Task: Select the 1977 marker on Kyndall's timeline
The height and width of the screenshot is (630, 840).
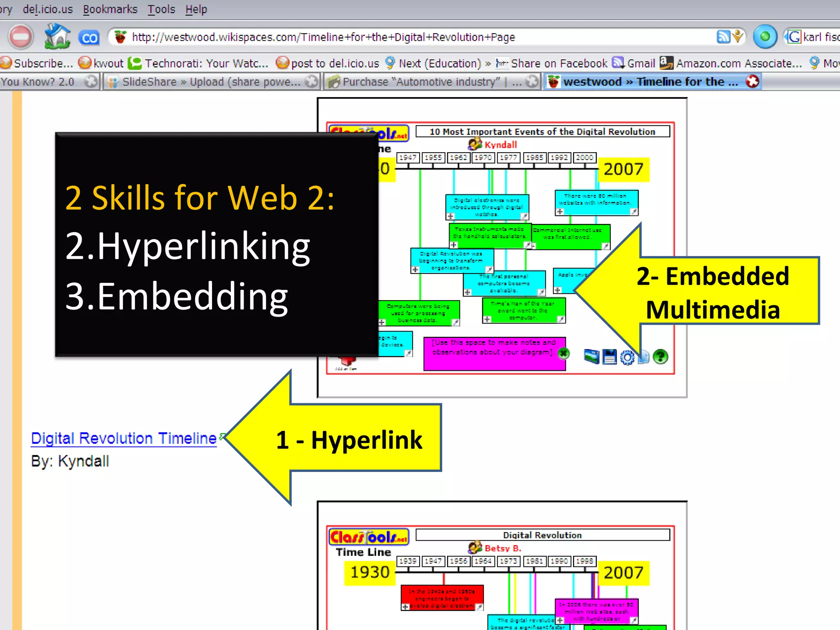Action: 508,157
